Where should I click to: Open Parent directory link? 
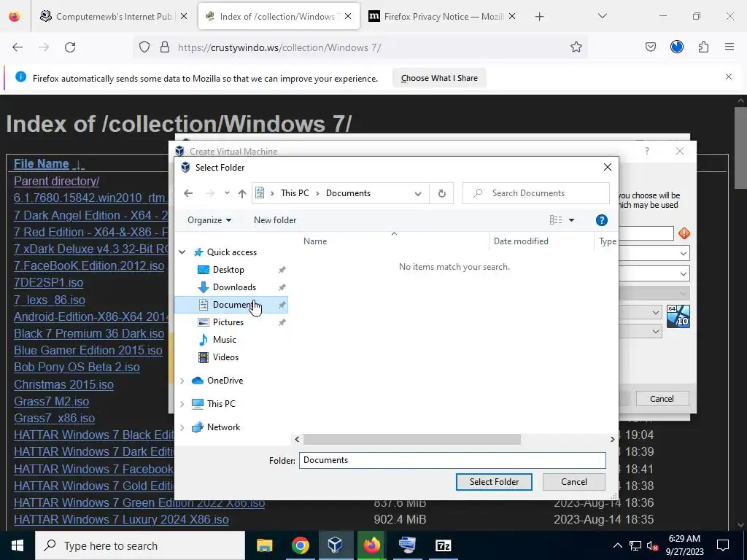click(56, 182)
